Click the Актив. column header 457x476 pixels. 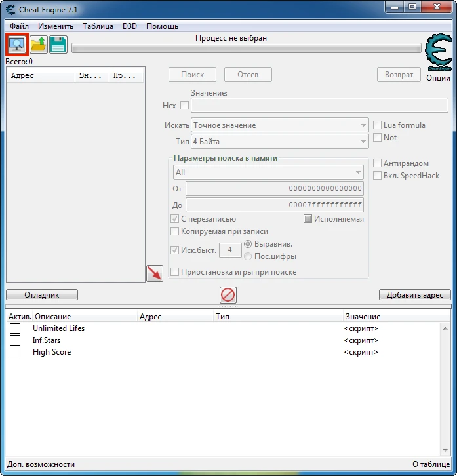(x=20, y=317)
